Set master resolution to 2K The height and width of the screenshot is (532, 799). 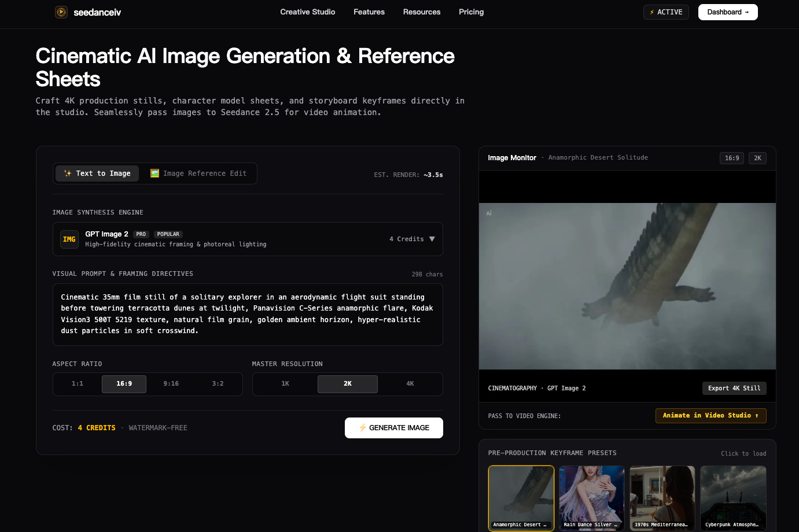tap(348, 384)
